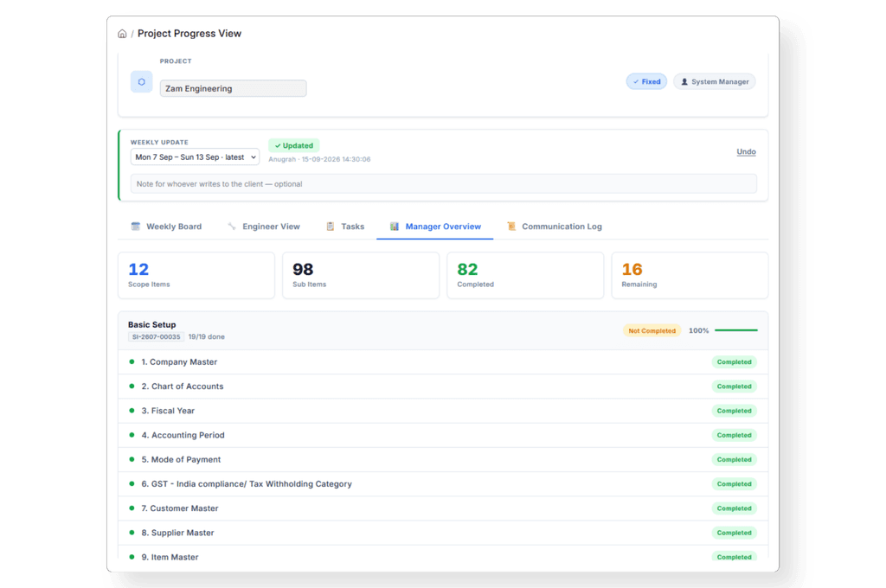The width and height of the screenshot is (886, 588).
Task: Click the Weekly Board calendar icon
Action: 136,227
